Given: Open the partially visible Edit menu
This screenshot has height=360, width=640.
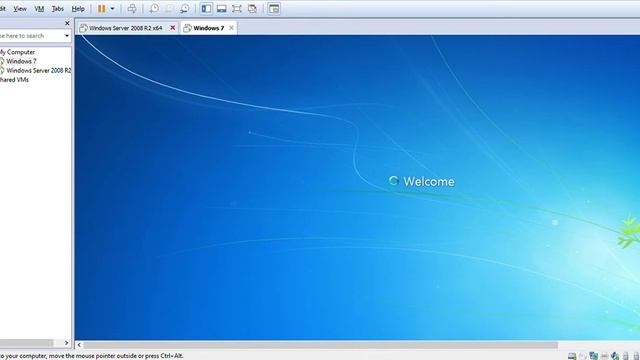Looking at the screenshot, I should (2, 9).
